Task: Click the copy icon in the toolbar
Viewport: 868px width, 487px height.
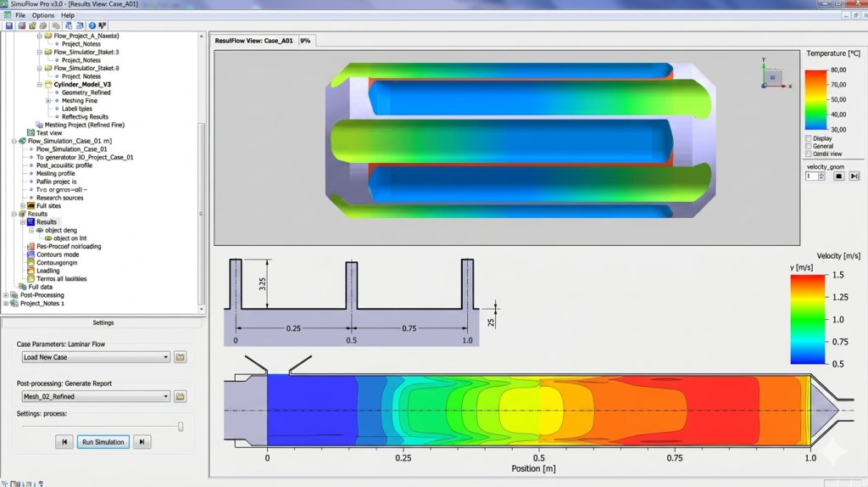Action: pos(56,25)
